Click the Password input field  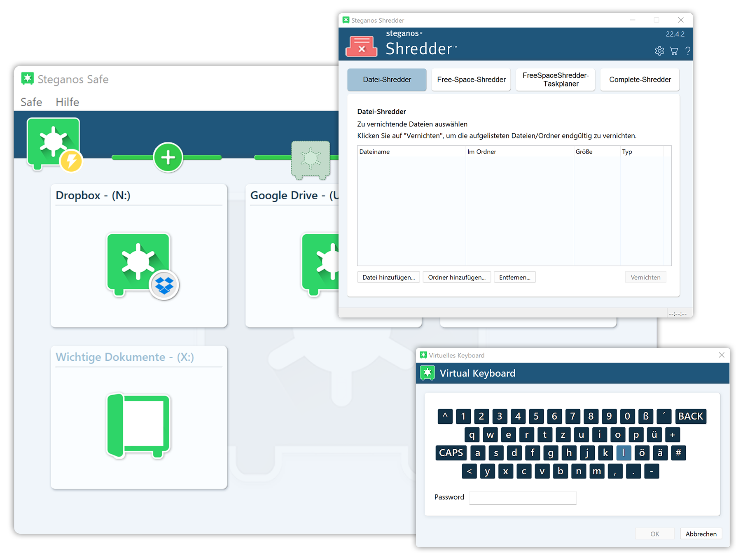[x=523, y=497]
